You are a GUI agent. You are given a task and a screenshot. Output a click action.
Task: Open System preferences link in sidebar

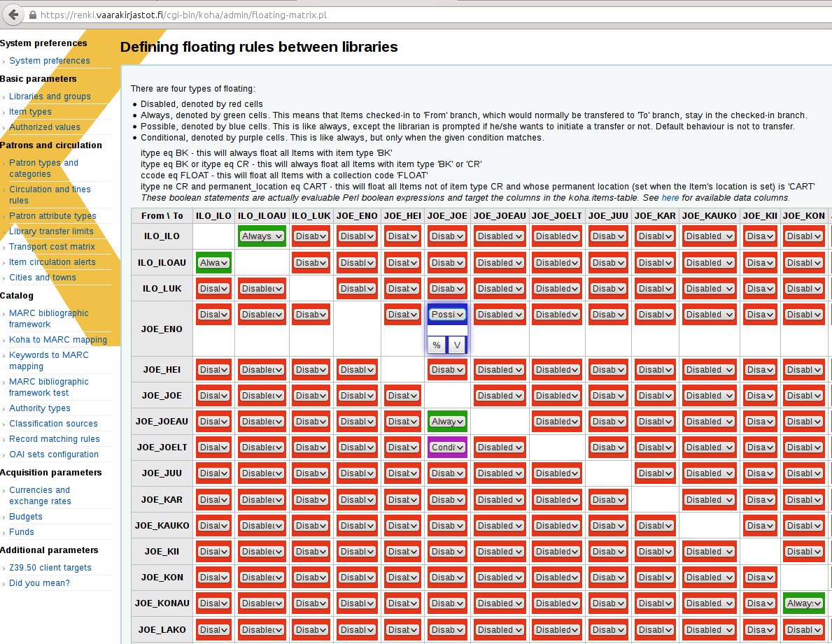tap(50, 61)
